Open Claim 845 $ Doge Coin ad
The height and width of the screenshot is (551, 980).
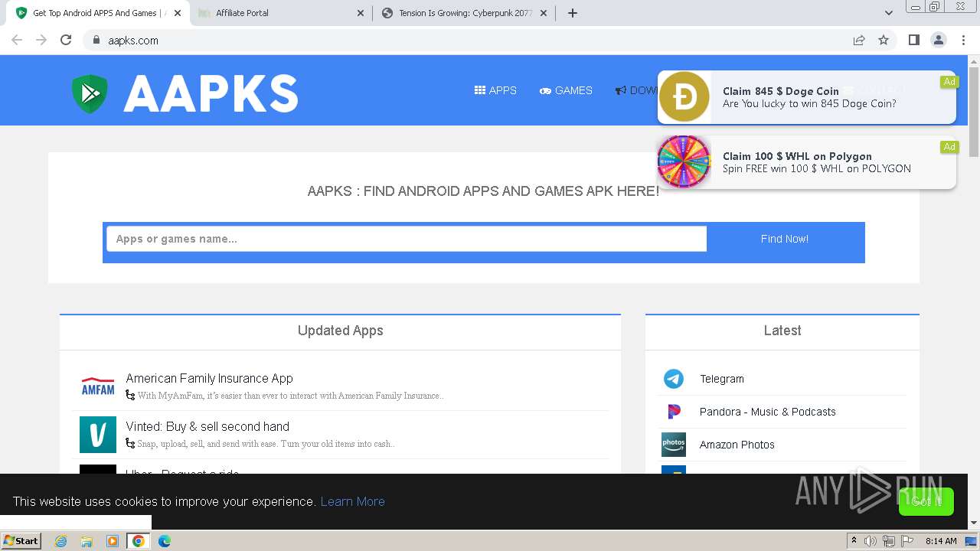click(x=781, y=91)
